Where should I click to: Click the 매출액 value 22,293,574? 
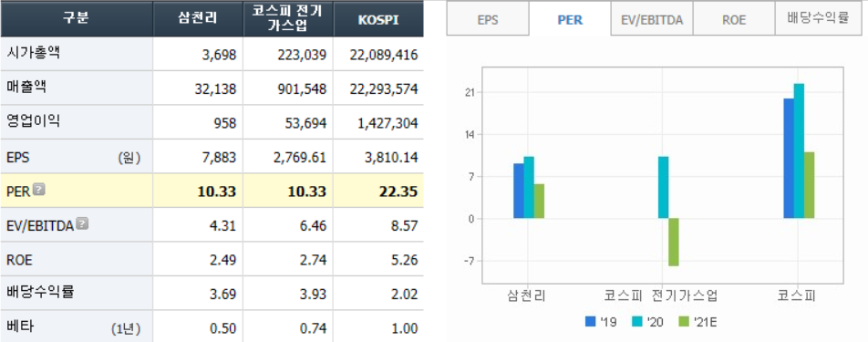tap(384, 89)
